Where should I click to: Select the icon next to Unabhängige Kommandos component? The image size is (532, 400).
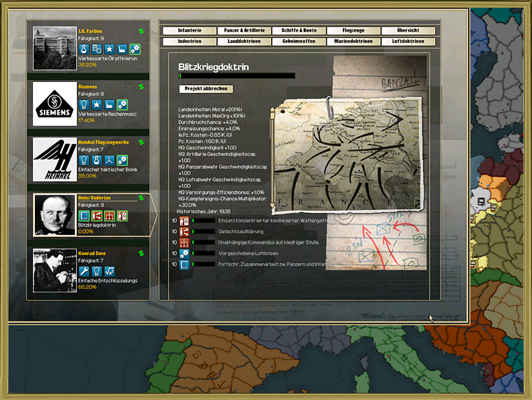(184, 243)
